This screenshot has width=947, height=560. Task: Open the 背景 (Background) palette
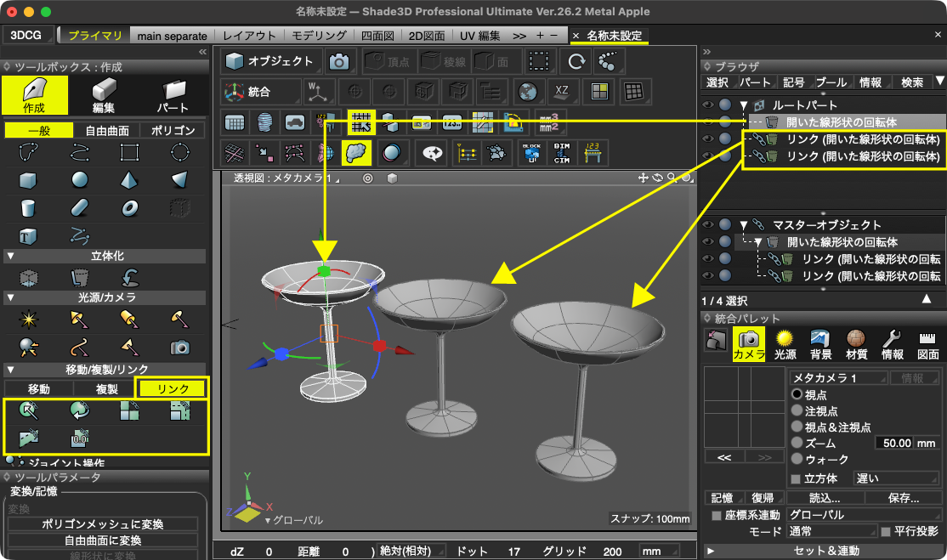pyautogui.click(x=820, y=344)
